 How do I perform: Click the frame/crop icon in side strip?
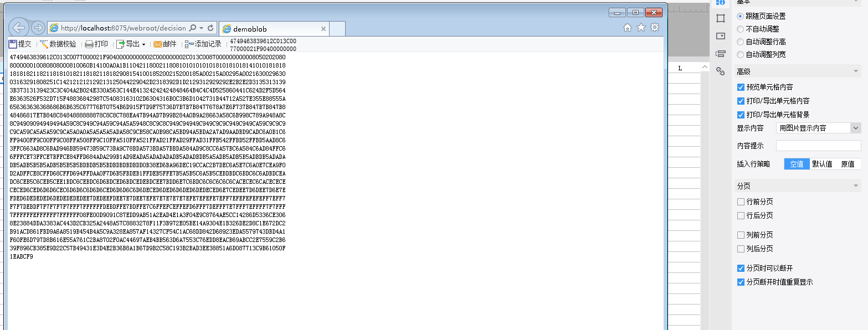(x=720, y=18)
